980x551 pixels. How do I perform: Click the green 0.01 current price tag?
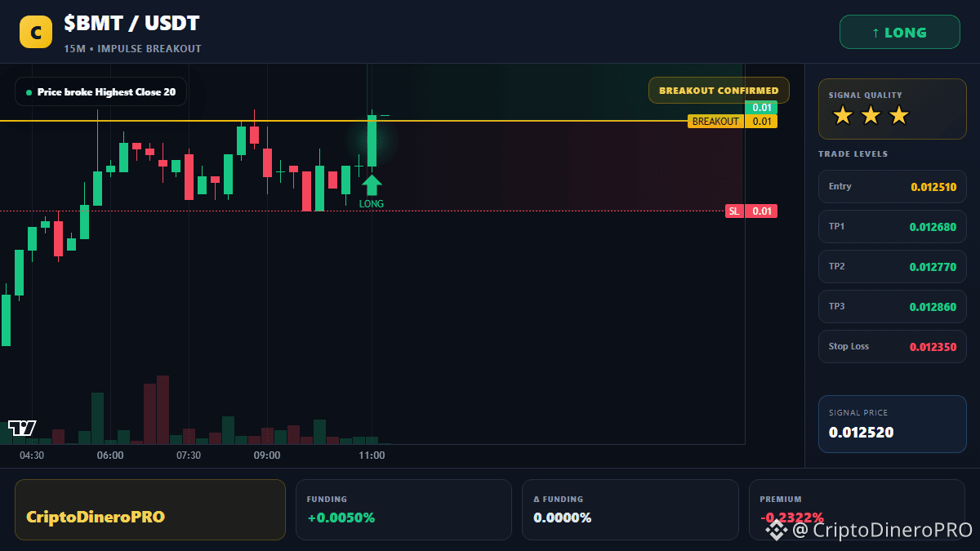pyautogui.click(x=761, y=108)
